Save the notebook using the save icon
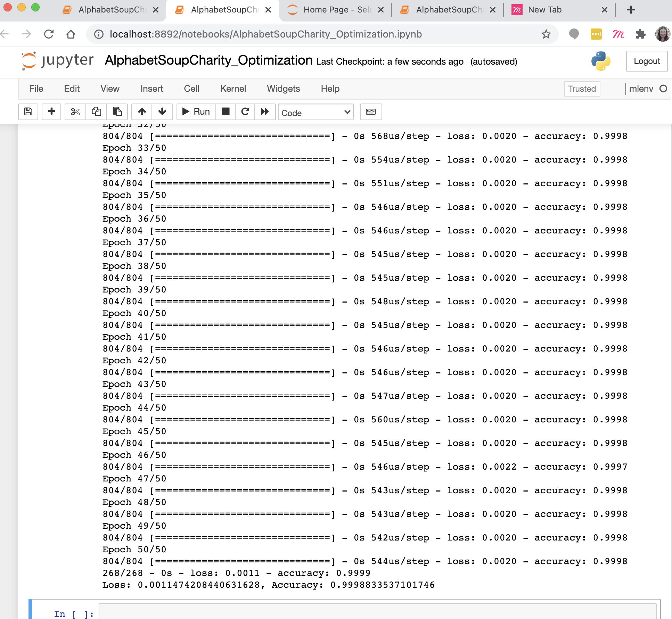672x619 pixels. pos(28,112)
